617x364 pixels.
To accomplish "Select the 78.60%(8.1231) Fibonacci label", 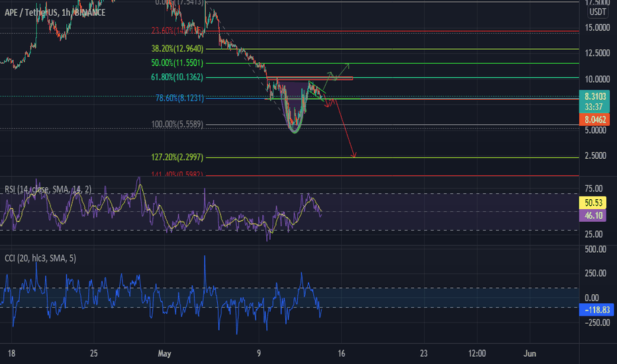I will point(180,97).
